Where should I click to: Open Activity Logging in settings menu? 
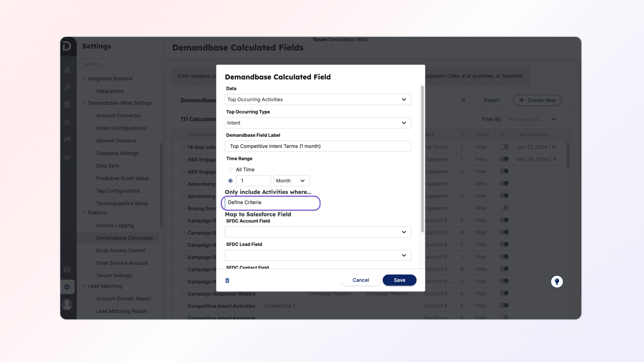coord(115,225)
